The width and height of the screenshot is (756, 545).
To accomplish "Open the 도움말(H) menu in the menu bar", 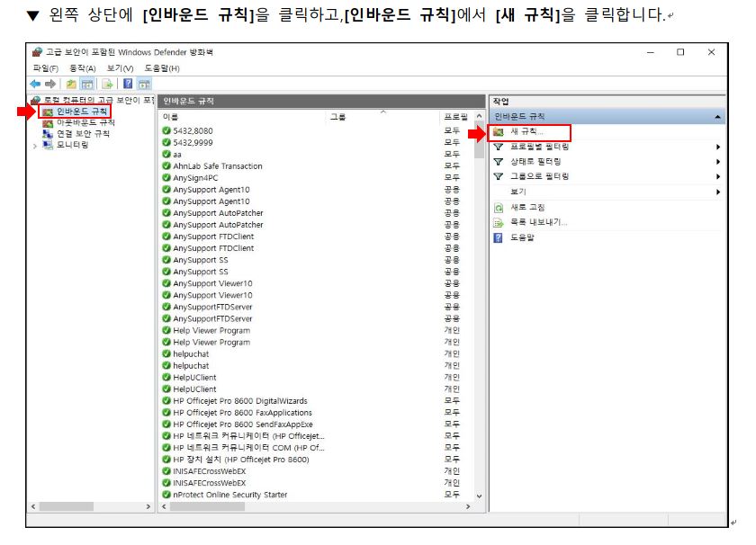I will (162, 68).
